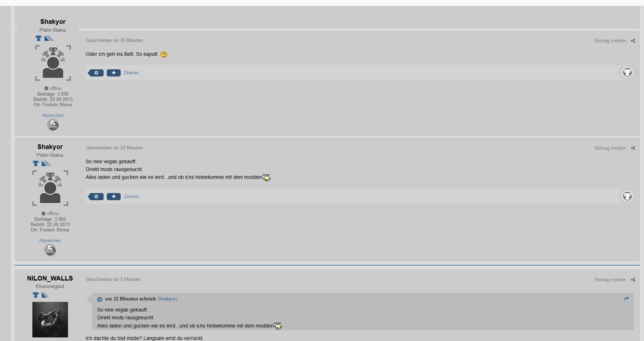The image size is (644, 341).
Task: Click the trophy reaction icon on first post
Action: click(627, 73)
